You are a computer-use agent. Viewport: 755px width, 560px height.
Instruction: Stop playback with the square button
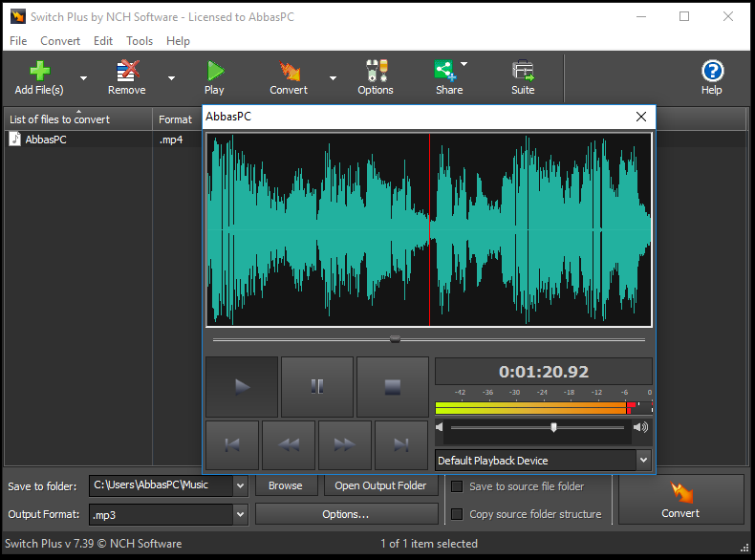tap(393, 387)
